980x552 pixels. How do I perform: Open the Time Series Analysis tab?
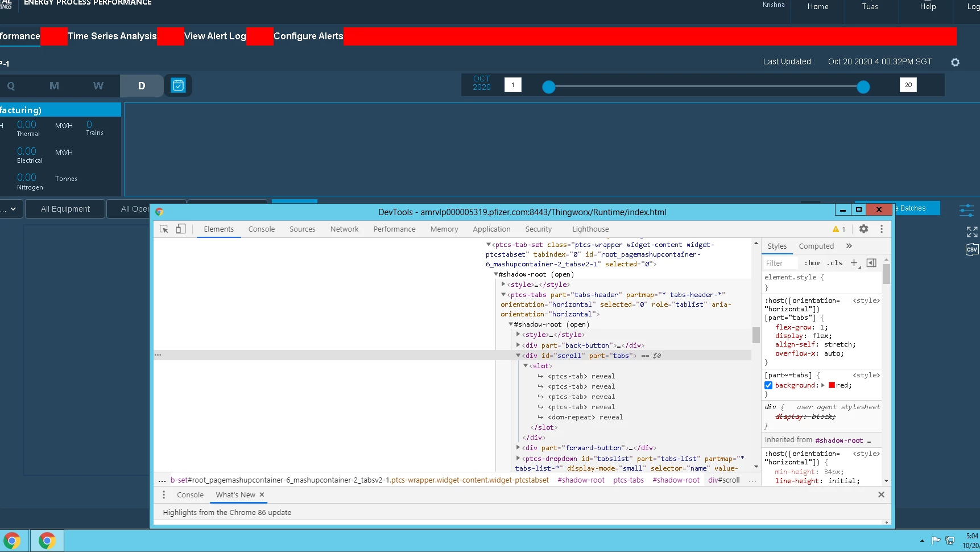point(112,36)
